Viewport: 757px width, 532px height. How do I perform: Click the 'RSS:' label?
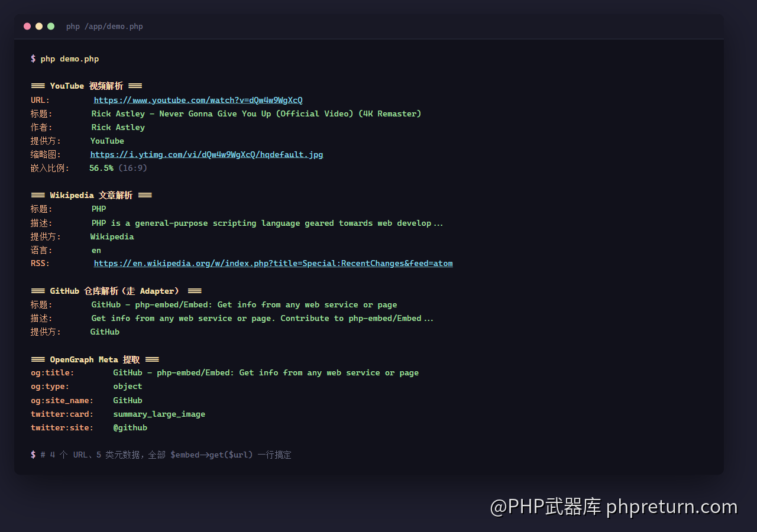point(40,264)
